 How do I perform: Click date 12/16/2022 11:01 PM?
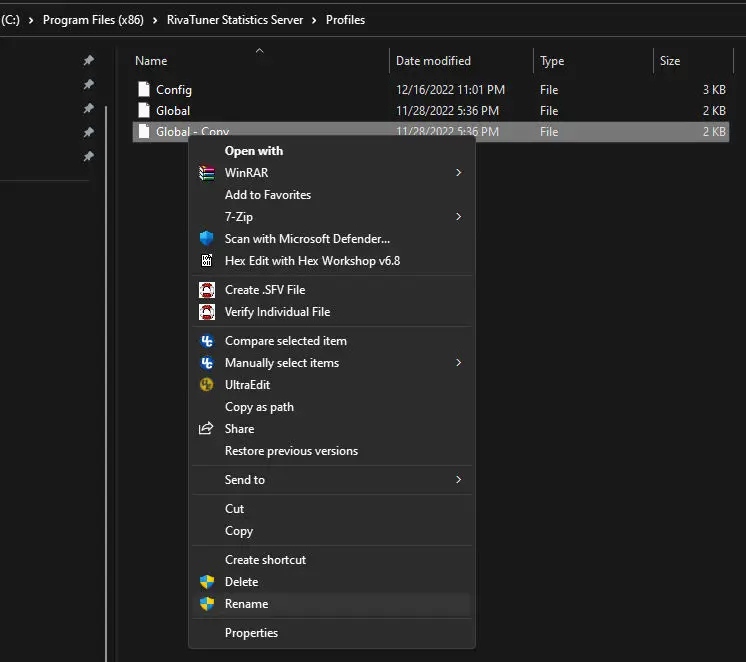pos(451,89)
